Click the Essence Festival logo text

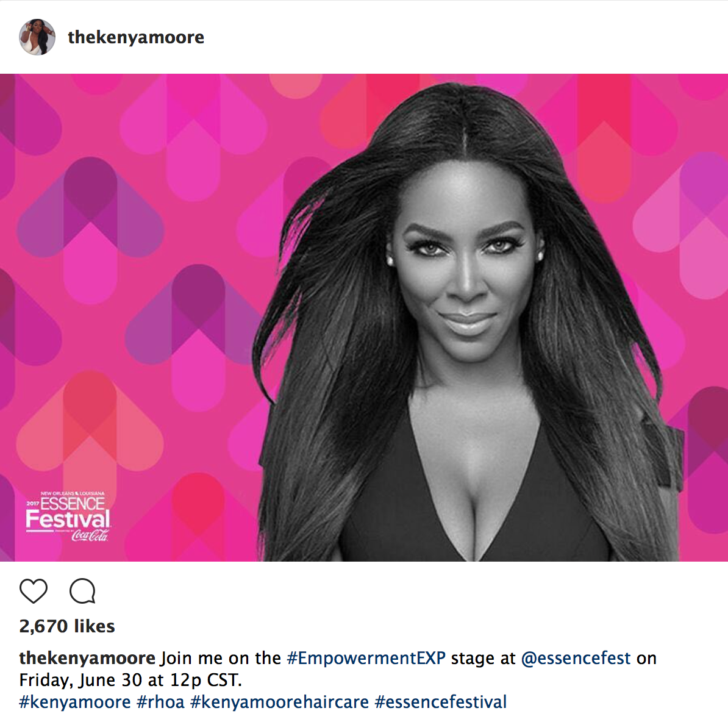pos(68,513)
